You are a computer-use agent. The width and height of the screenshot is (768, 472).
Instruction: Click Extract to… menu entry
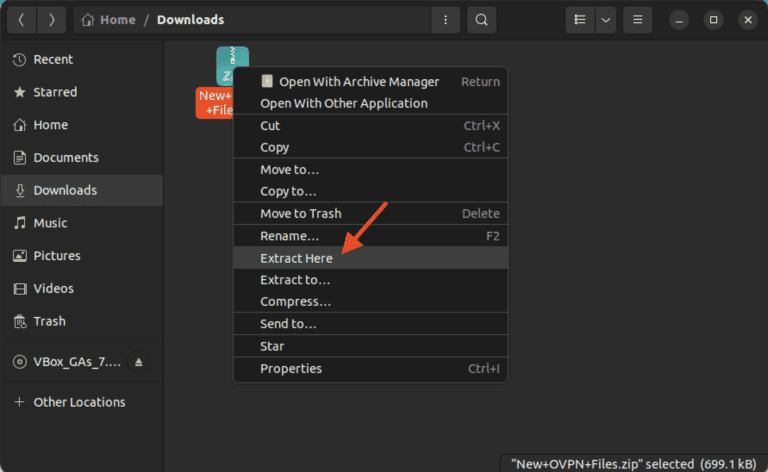(x=295, y=280)
